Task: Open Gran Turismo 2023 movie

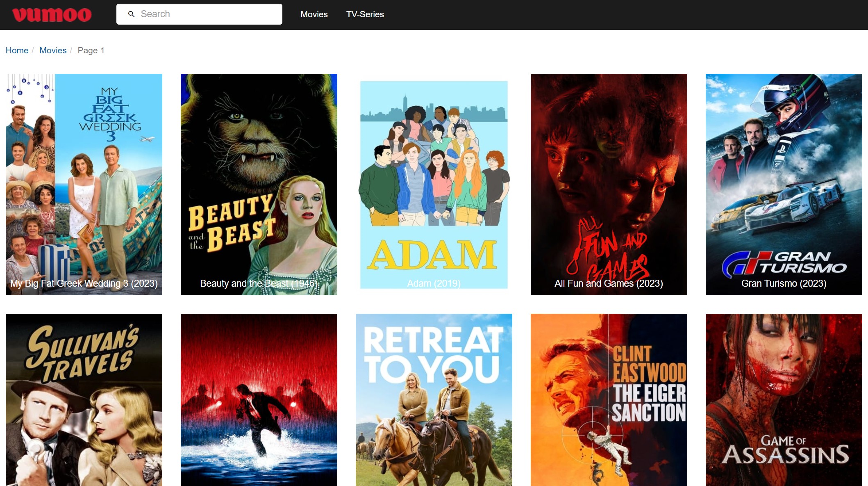Action: point(783,184)
